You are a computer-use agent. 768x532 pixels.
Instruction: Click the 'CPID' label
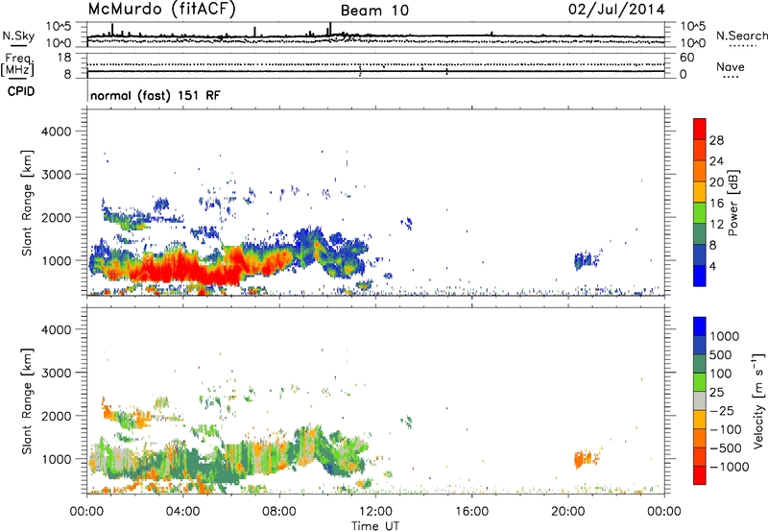[x=21, y=91]
